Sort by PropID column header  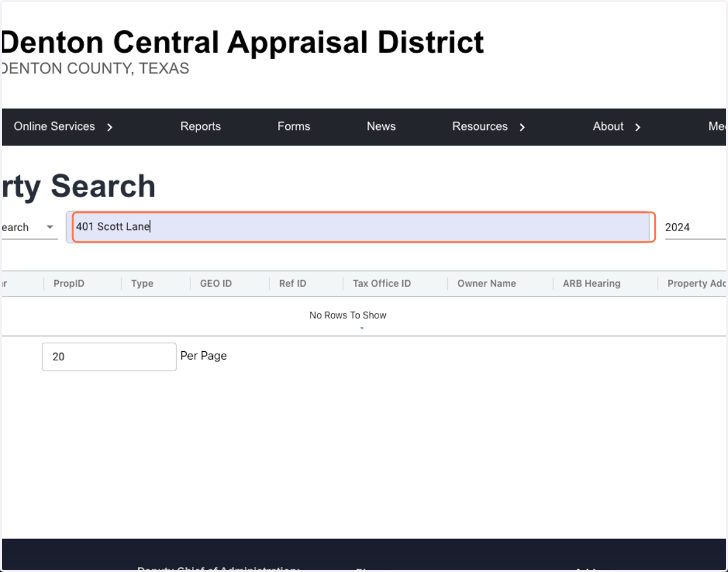tap(69, 283)
